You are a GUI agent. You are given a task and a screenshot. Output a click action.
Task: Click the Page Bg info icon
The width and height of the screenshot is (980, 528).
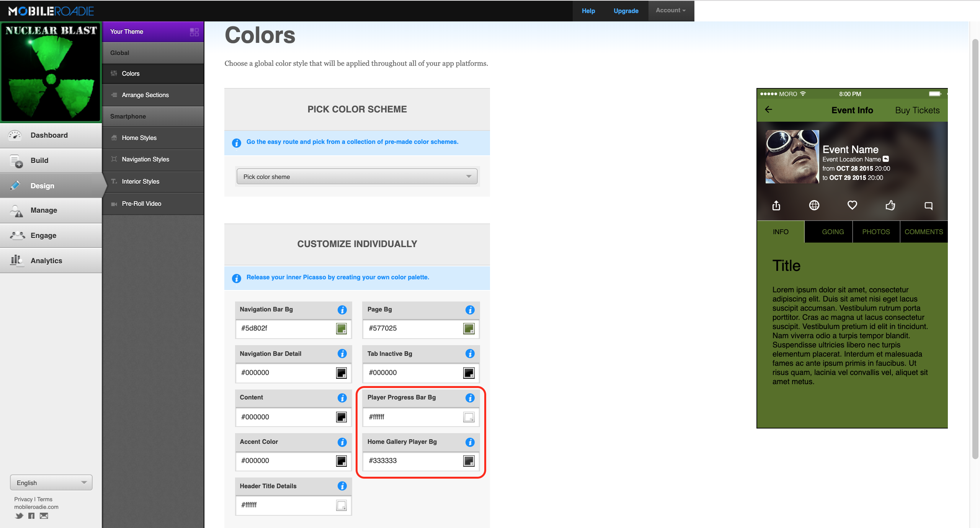click(470, 310)
